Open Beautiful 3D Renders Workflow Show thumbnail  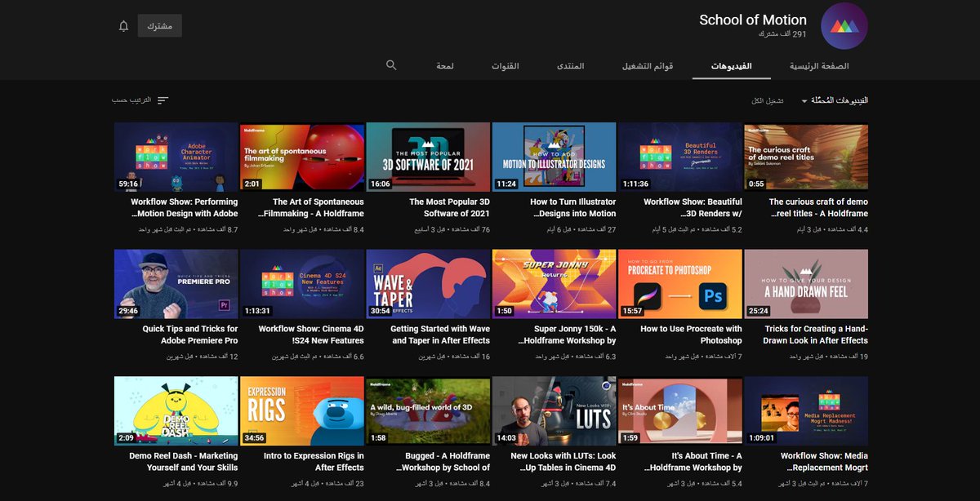679,157
